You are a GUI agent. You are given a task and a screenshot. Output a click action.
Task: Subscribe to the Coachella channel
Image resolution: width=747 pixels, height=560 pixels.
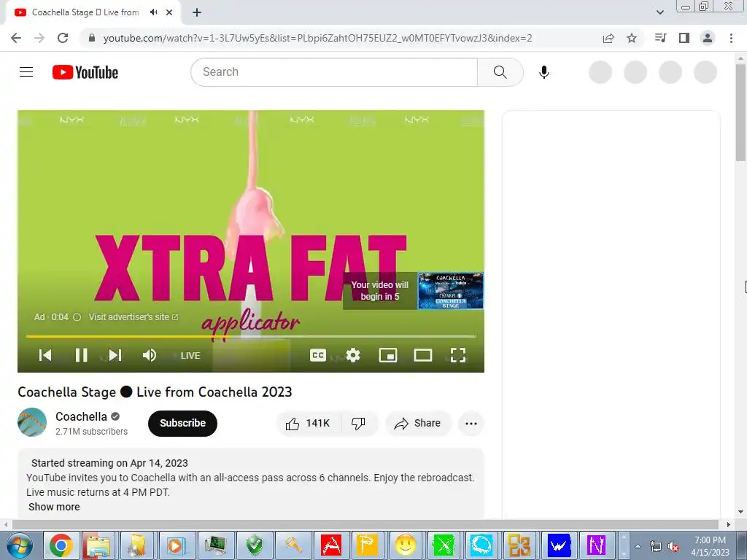point(182,424)
